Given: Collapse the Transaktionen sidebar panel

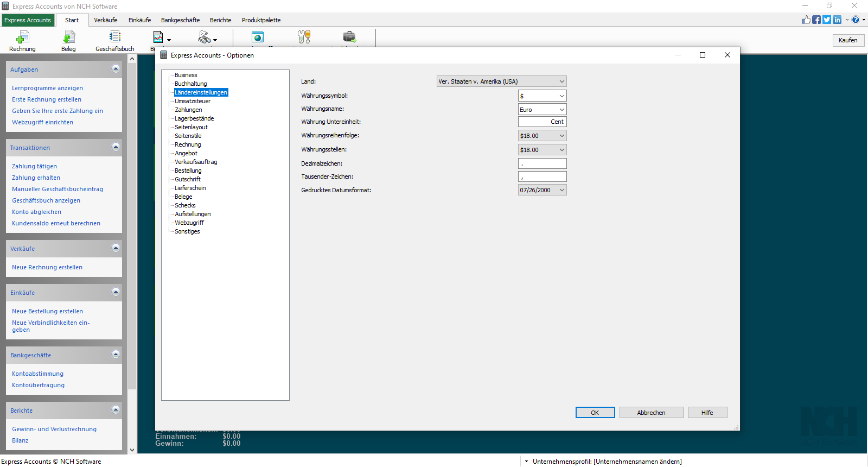Looking at the screenshot, I should coord(116,147).
